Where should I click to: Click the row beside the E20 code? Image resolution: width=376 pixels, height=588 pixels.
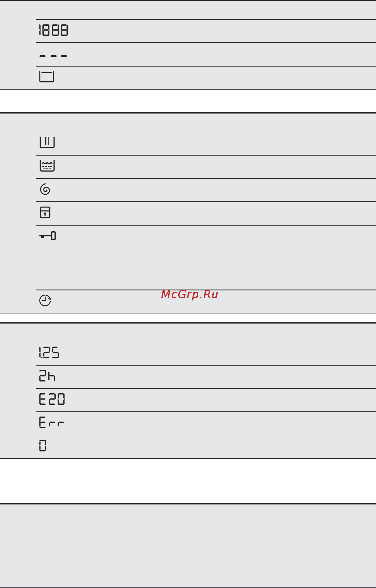pyautogui.click(x=220, y=400)
